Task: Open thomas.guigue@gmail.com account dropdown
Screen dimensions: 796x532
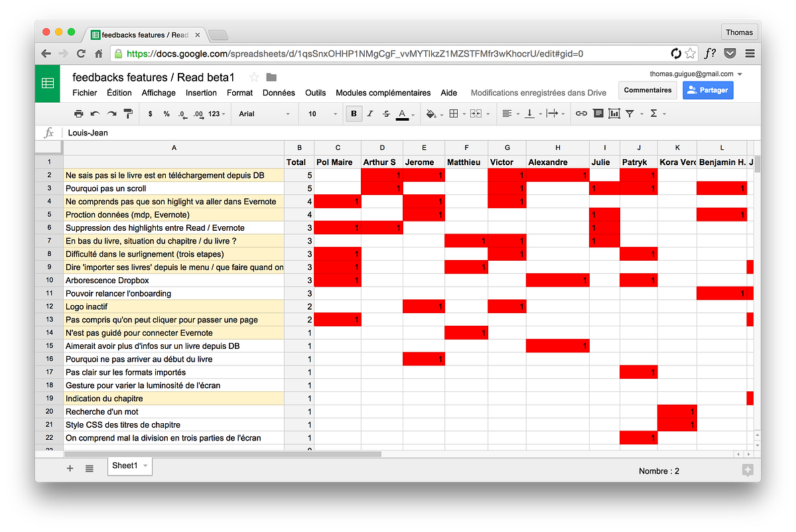Action: (x=696, y=74)
